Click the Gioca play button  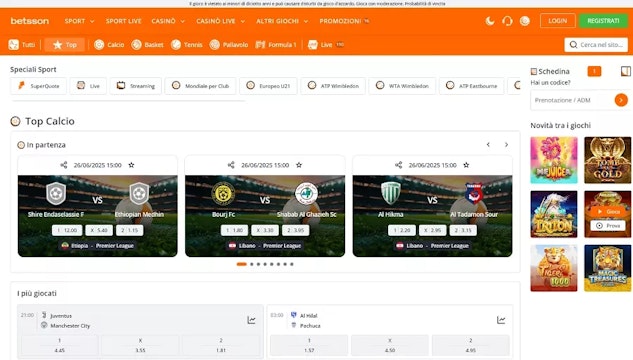click(x=608, y=211)
